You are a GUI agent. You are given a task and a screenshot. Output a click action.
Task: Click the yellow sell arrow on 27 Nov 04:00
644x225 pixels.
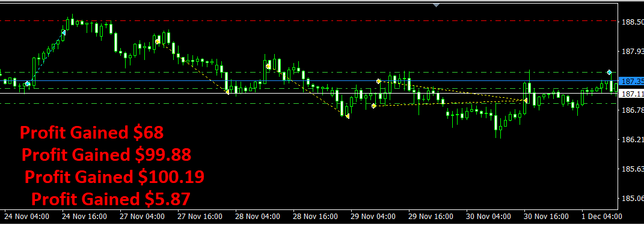point(158,41)
